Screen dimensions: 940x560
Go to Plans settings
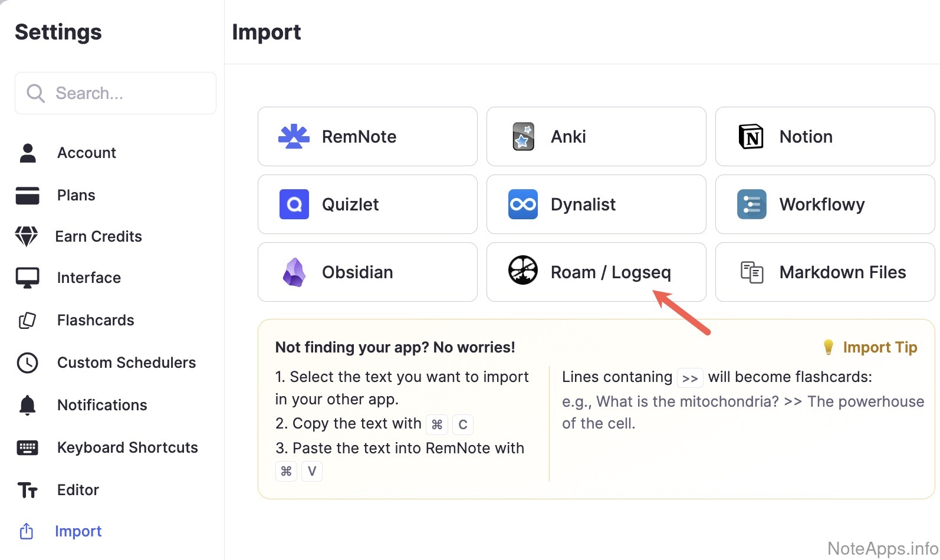(x=76, y=195)
